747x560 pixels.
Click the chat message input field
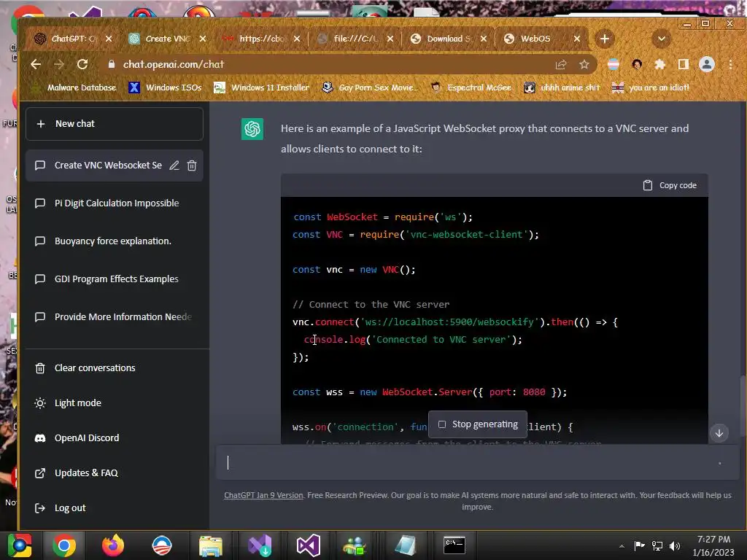coord(476,462)
